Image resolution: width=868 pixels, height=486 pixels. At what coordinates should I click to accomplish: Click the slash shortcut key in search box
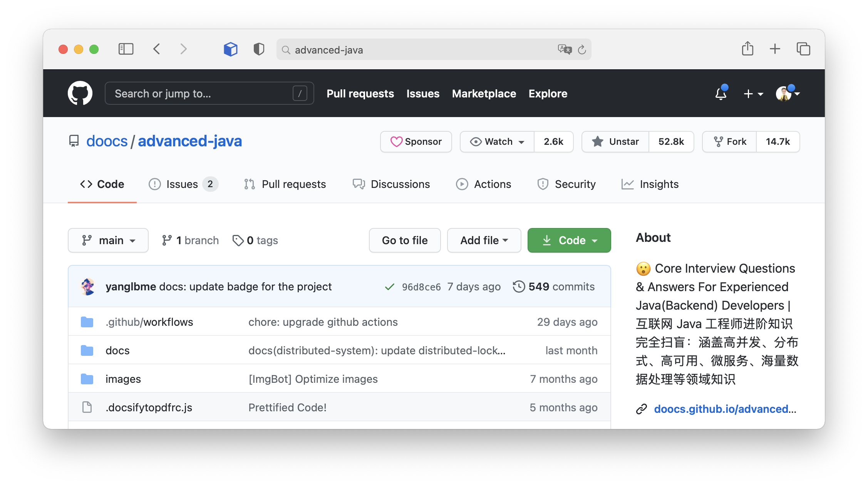[x=300, y=93]
